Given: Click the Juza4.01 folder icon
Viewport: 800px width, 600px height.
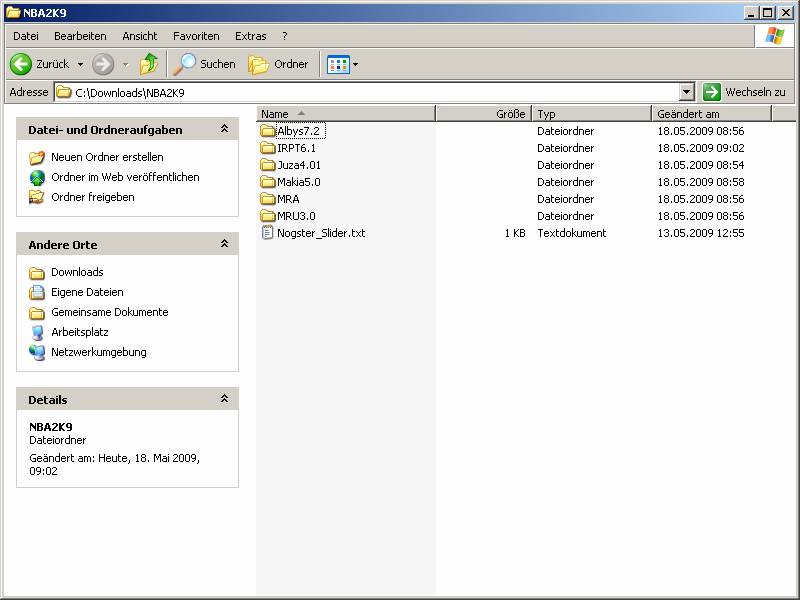Looking at the screenshot, I should tap(267, 165).
